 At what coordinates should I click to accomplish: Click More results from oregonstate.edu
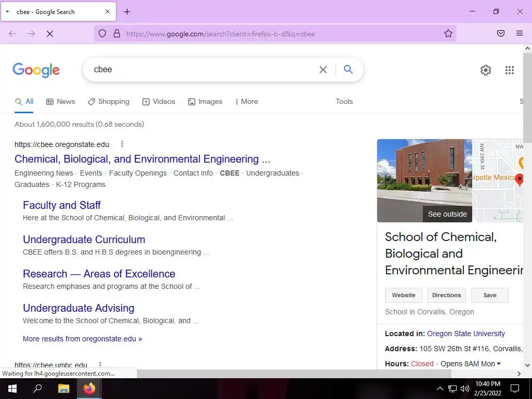coord(83,339)
